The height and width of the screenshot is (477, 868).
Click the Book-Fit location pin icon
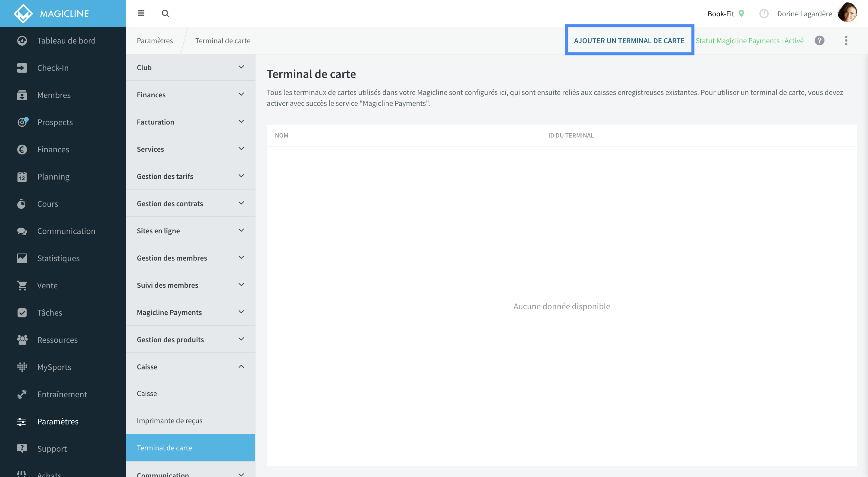741,14
